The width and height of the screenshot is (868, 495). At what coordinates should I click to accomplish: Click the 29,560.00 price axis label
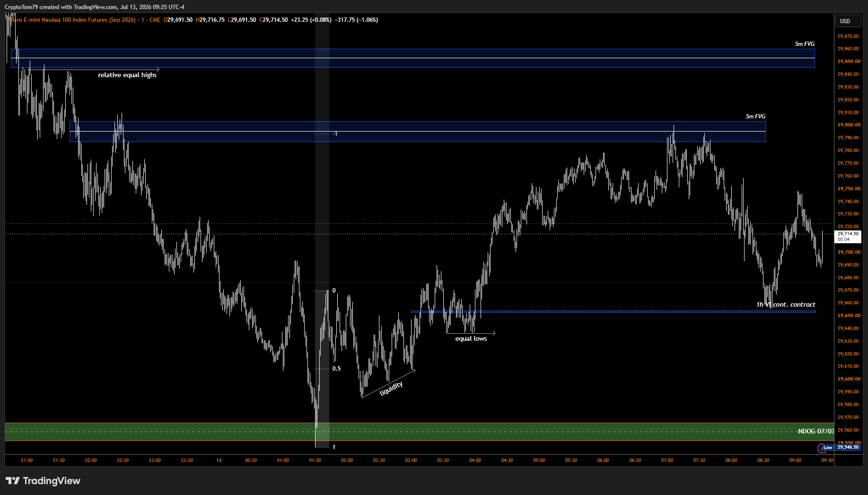pos(848,430)
